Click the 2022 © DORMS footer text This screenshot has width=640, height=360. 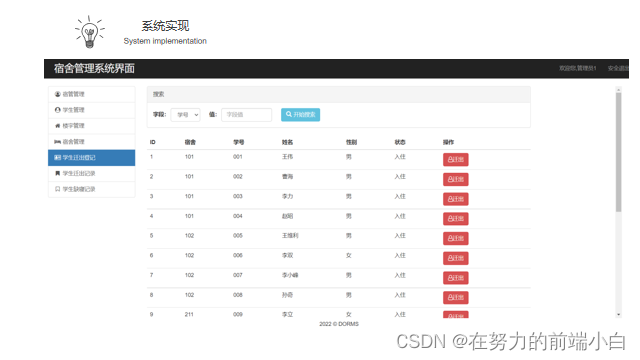coord(339,324)
